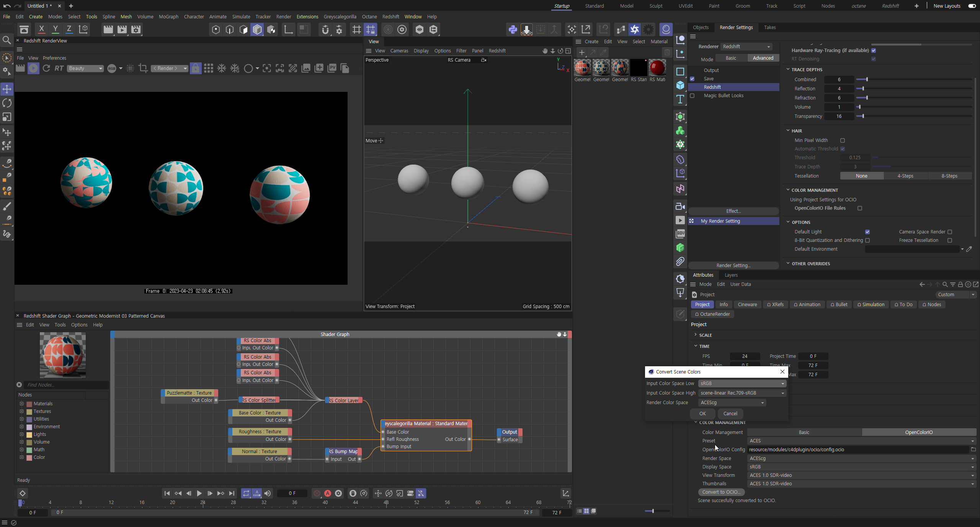
Task: Expand the Materials node category
Action: (x=22, y=403)
